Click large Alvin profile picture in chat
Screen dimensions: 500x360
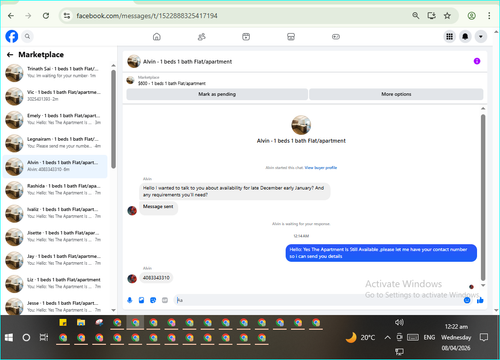click(x=301, y=125)
